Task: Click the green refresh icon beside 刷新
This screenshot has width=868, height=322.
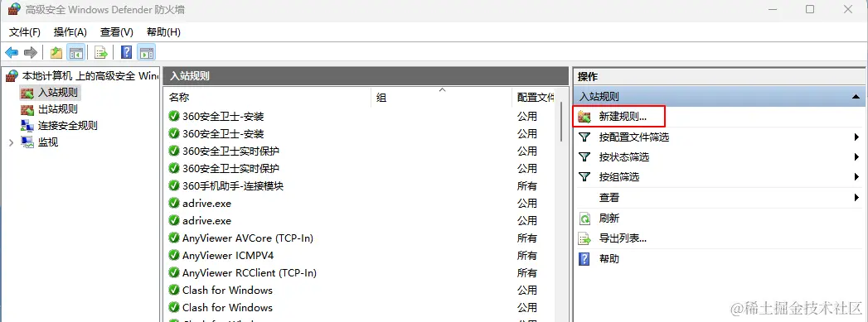Action: 584,219
